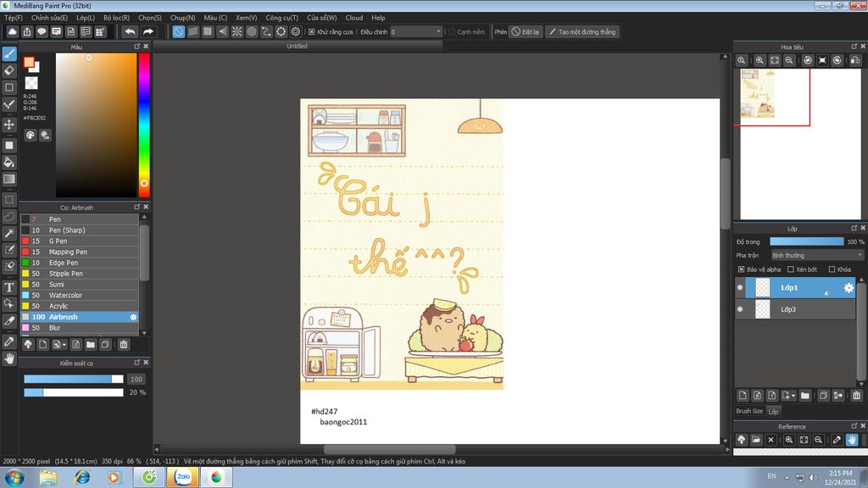
Task: Delete brush with trash icon in brush panel
Action: 124,344
